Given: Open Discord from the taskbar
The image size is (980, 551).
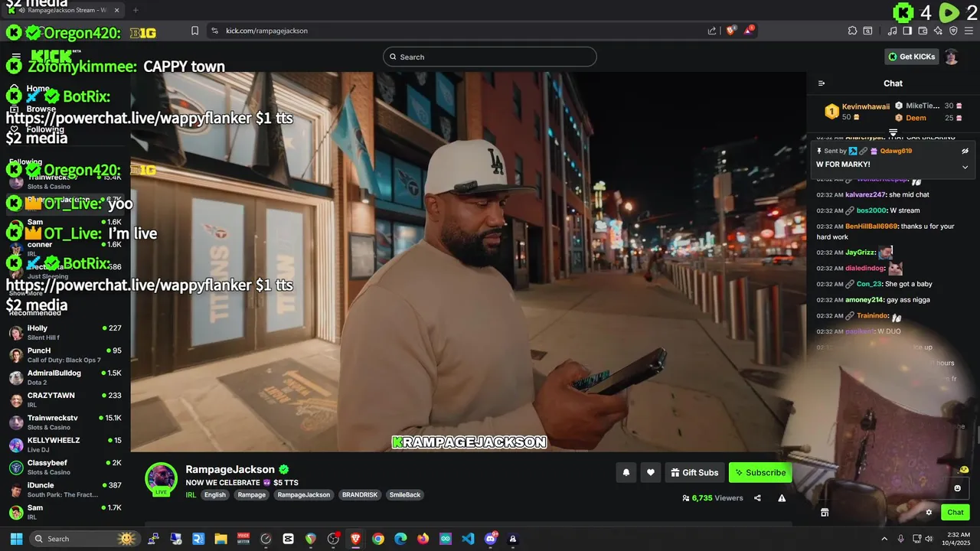Looking at the screenshot, I should 491,539.
